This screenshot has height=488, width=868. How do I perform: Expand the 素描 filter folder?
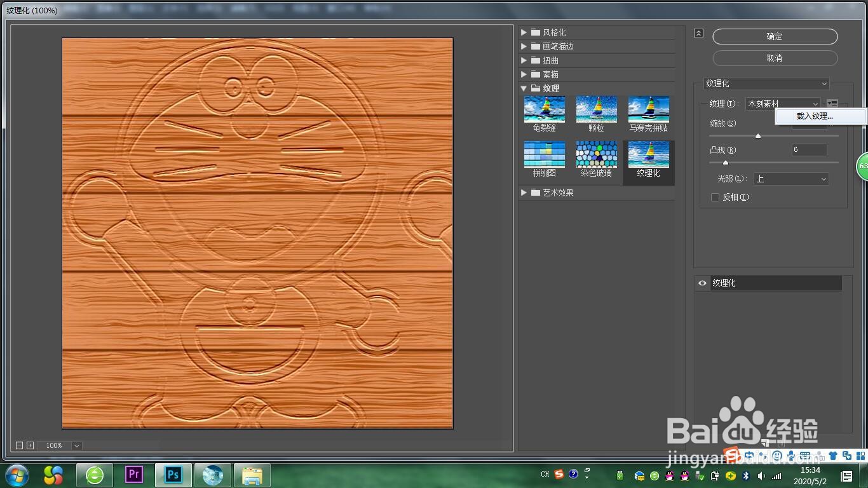(524, 74)
